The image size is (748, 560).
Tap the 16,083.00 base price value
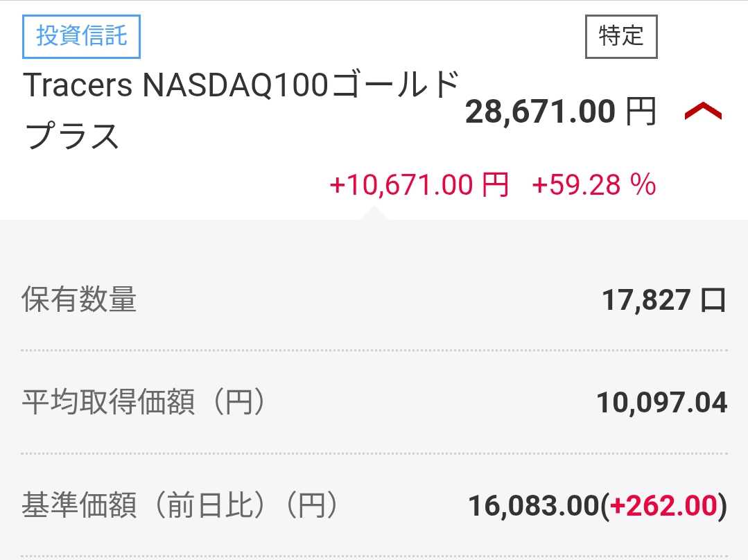(x=532, y=506)
